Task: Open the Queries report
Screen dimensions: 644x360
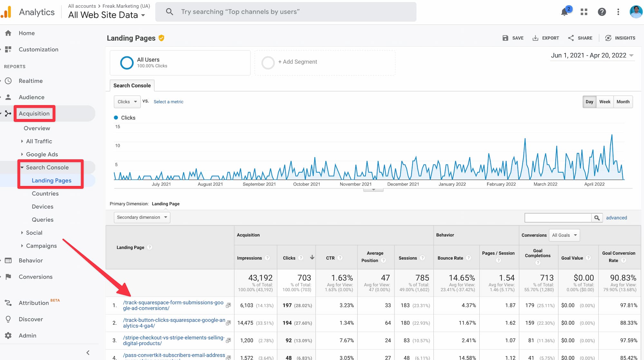Action: click(43, 220)
